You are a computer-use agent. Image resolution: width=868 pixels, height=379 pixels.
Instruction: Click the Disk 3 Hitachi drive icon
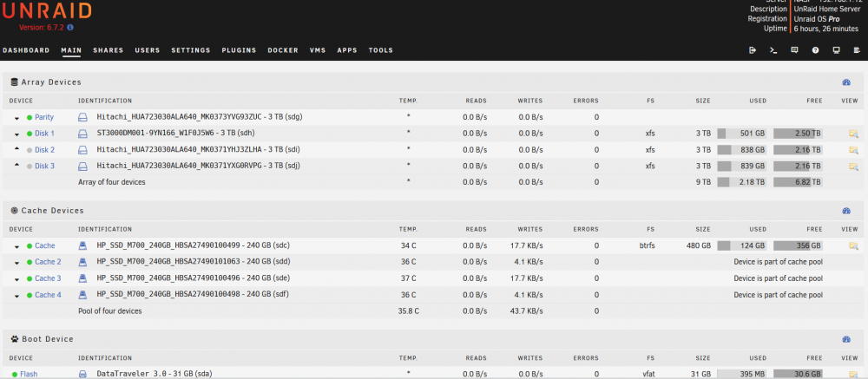pos(82,166)
